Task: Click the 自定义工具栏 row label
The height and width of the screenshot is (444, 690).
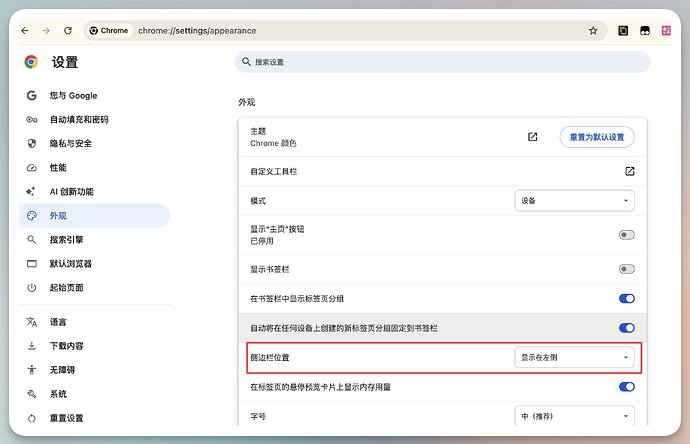Action: 274,172
